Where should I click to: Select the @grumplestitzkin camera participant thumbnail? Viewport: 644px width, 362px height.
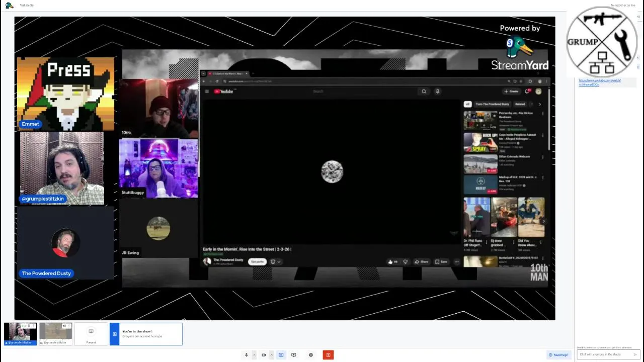(x=20, y=334)
